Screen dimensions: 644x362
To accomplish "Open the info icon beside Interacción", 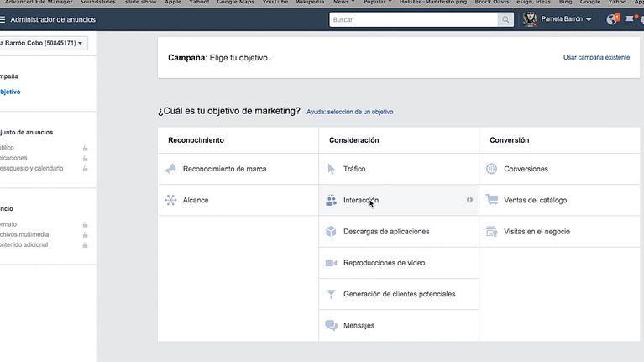I will tap(469, 200).
